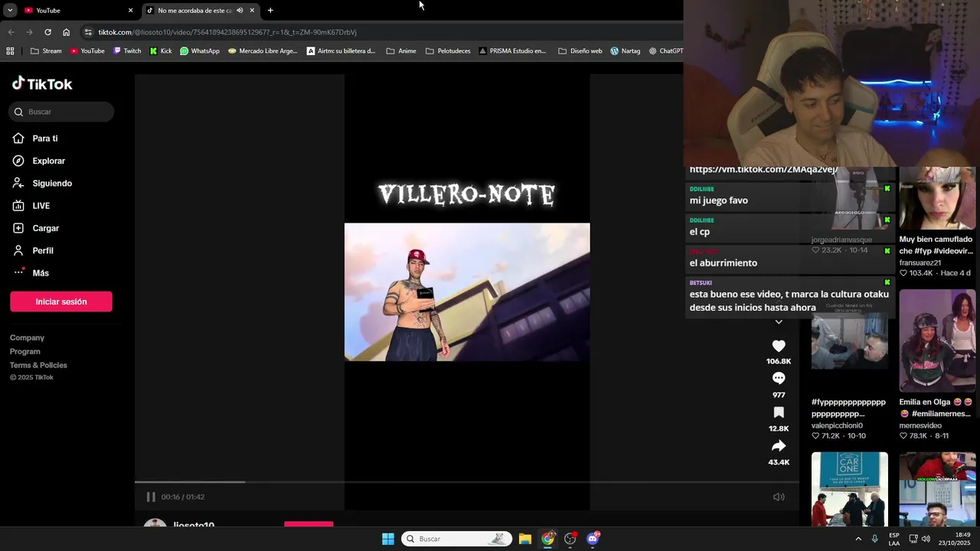Open the Kick bookmark
The width and height of the screenshot is (980, 551).
pos(161,51)
